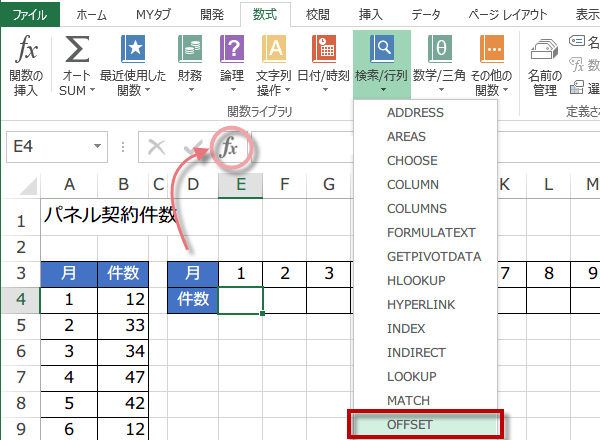Open 日付/時刻 date functions book
The height and width of the screenshot is (440, 600).
(324, 65)
